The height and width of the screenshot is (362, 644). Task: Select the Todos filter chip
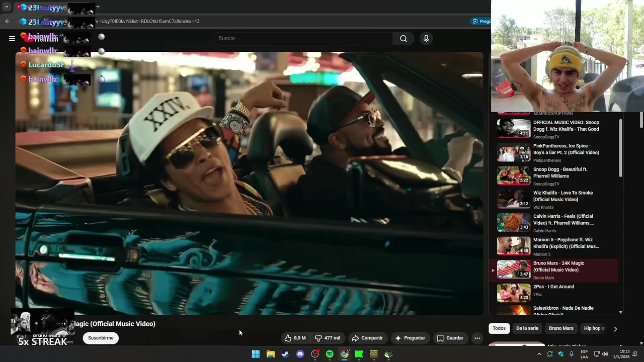point(499,328)
